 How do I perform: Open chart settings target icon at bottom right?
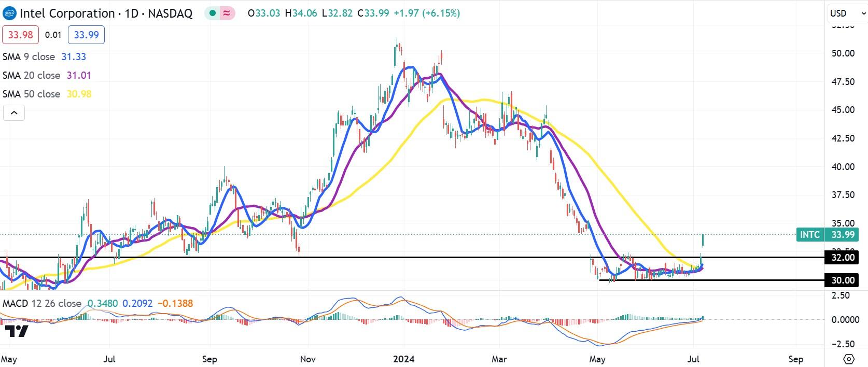849,359
